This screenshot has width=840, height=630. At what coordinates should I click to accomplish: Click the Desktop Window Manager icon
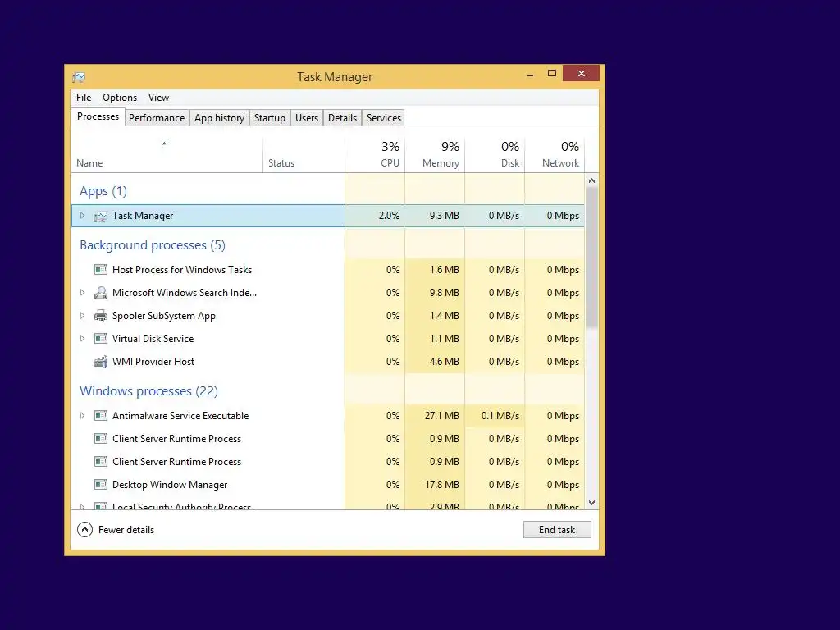101,484
